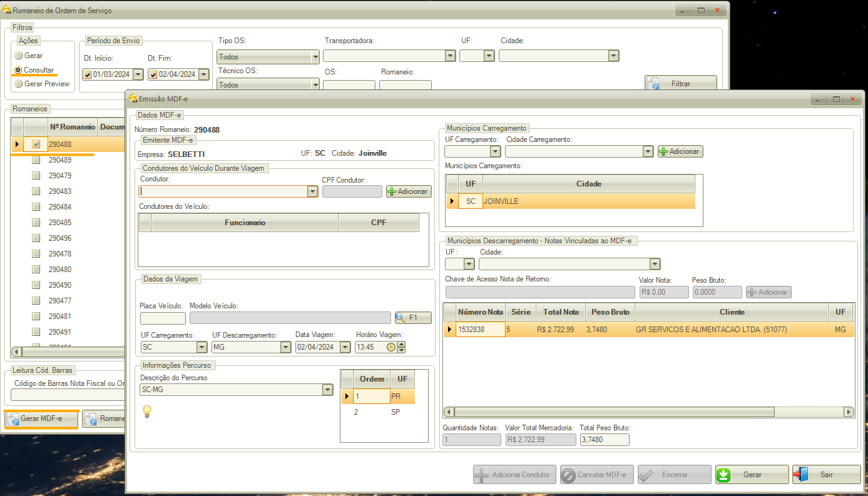The height and width of the screenshot is (496, 868).
Task: Open the Cidade Carregamento dropdown
Action: [x=648, y=151]
